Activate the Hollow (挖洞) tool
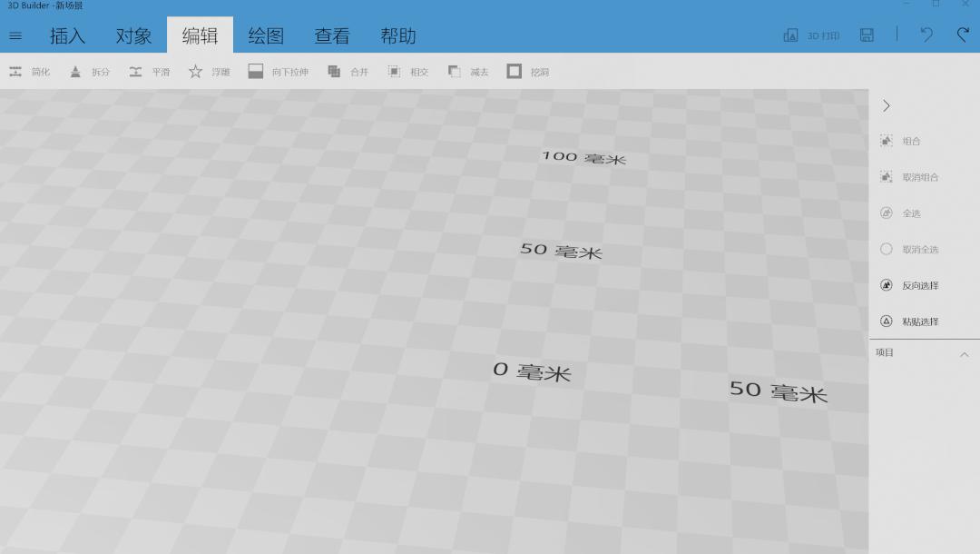Screen dimensions: 980x554 pyautogui.click(x=527, y=71)
